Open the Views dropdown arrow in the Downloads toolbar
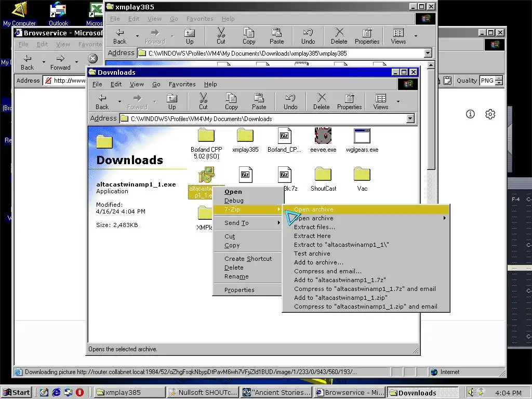Image resolution: width=532 pixels, height=399 pixels. 398,101
